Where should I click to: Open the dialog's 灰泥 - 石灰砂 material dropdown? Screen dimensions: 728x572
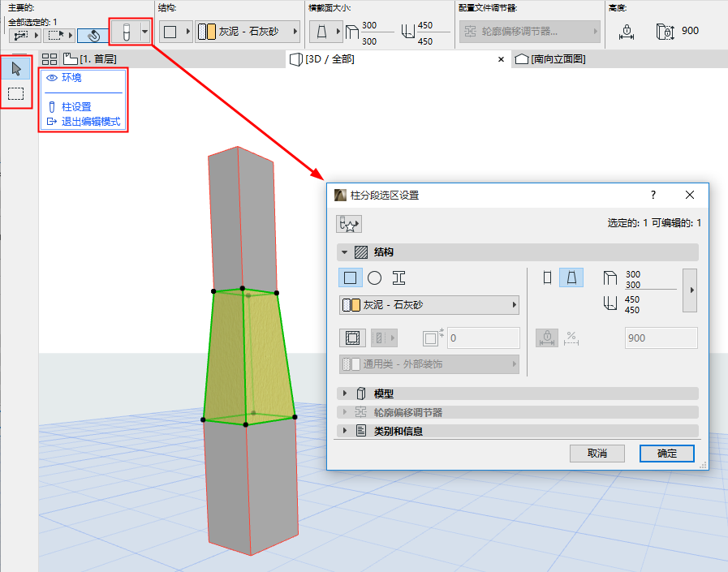point(429,305)
